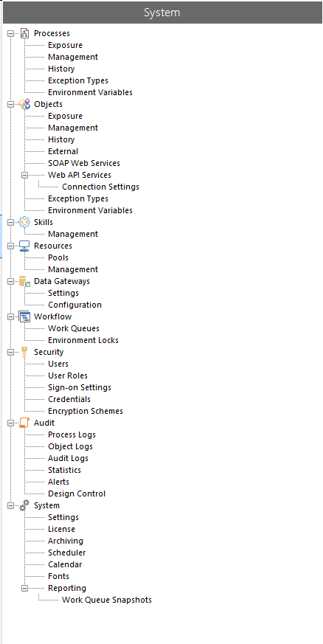
Task: Select License
Action: (61, 530)
